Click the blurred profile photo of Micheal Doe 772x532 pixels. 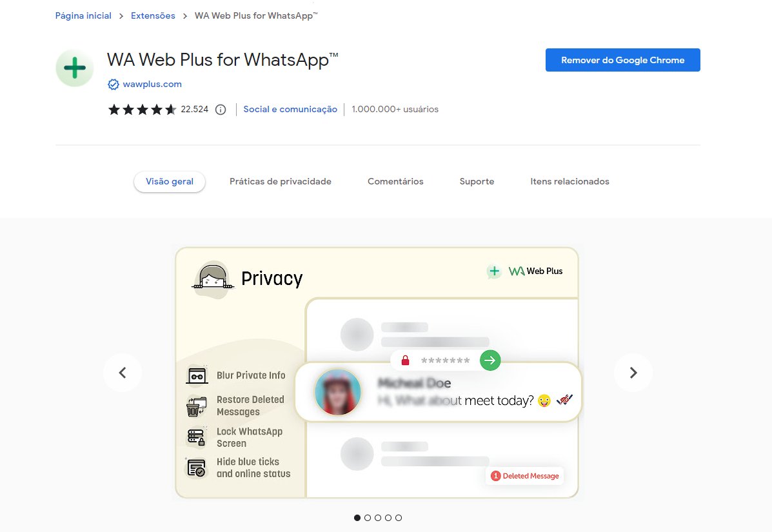pos(338,392)
